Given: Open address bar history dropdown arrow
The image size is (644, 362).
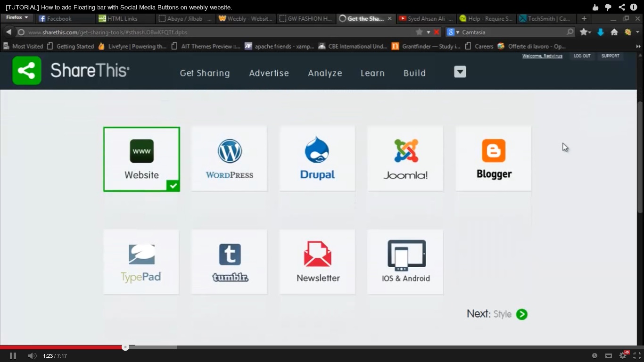Looking at the screenshot, I should pyautogui.click(x=429, y=32).
